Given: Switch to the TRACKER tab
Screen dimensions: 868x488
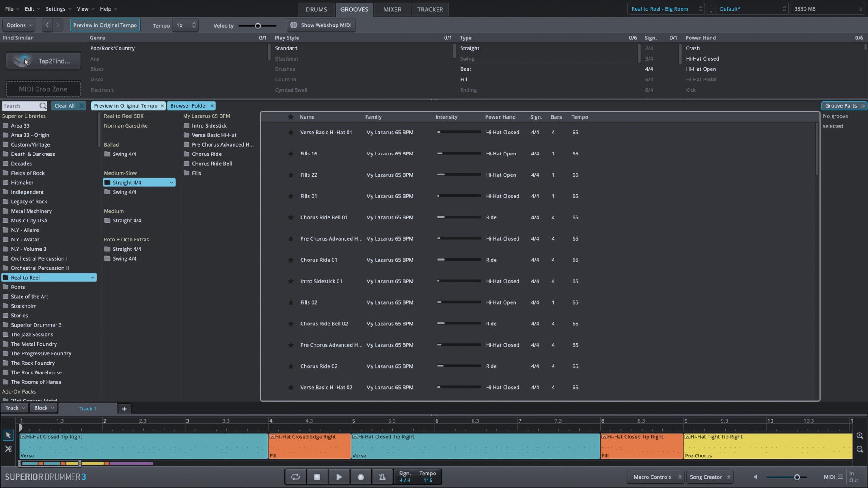Looking at the screenshot, I should (430, 9).
